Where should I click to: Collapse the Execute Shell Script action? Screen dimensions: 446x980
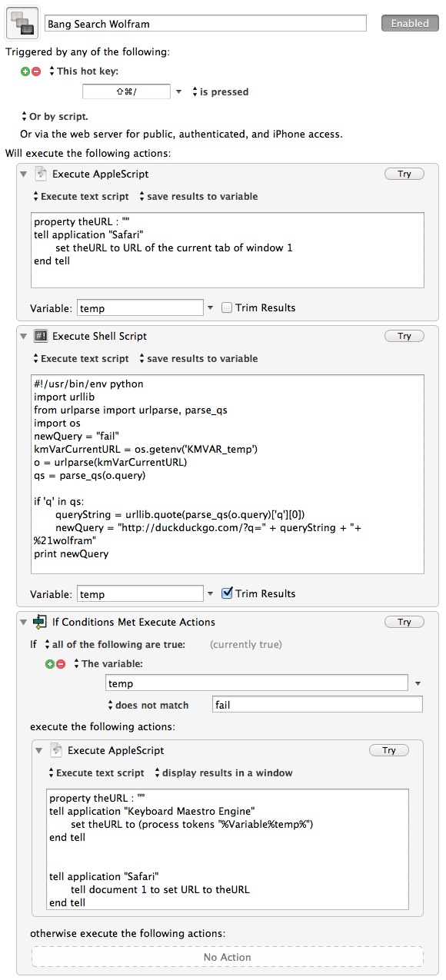[25, 336]
